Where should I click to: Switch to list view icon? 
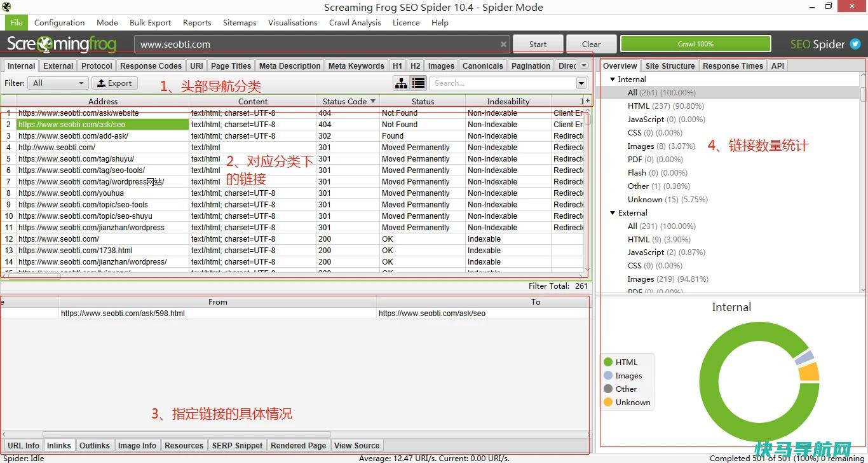tap(418, 83)
